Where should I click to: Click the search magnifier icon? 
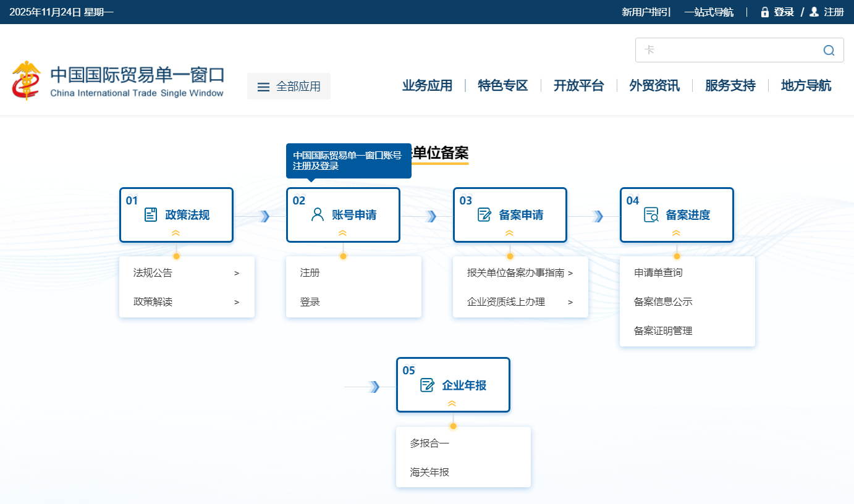(x=829, y=50)
